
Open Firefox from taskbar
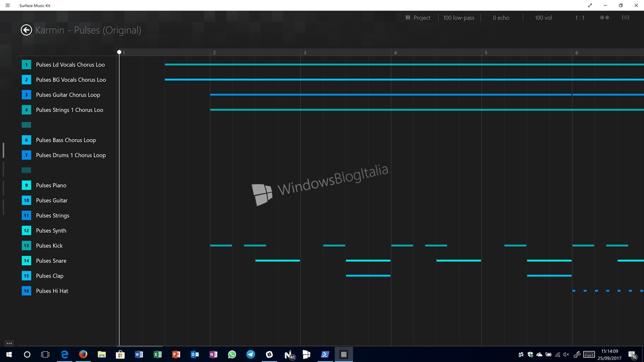[x=83, y=354]
